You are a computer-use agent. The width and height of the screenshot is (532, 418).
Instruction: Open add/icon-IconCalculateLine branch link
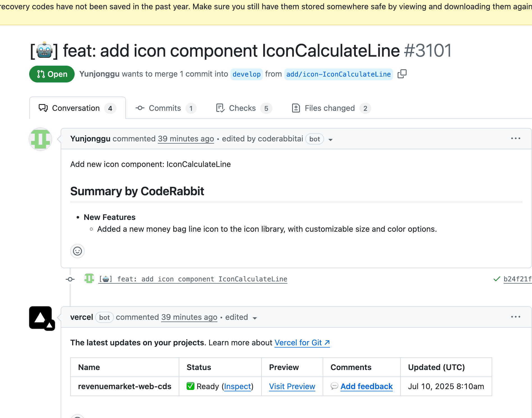[338, 74]
